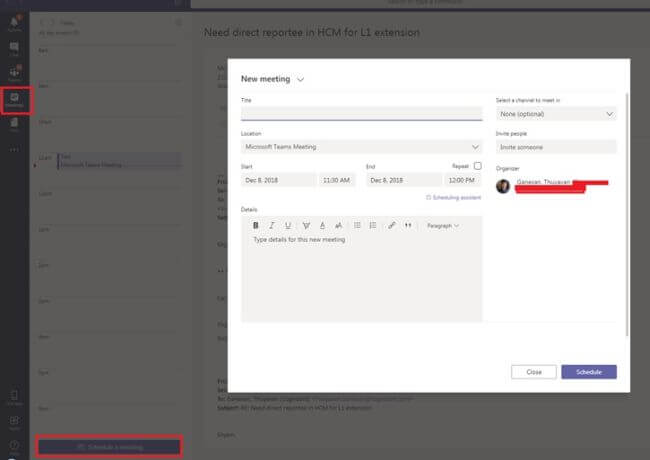Open the start time 11:30 AM picker
Image resolution: width=650 pixels, height=460 pixels.
(x=337, y=180)
